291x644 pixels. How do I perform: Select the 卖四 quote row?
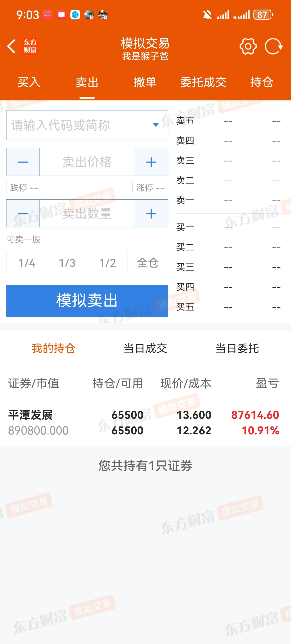tap(229, 141)
